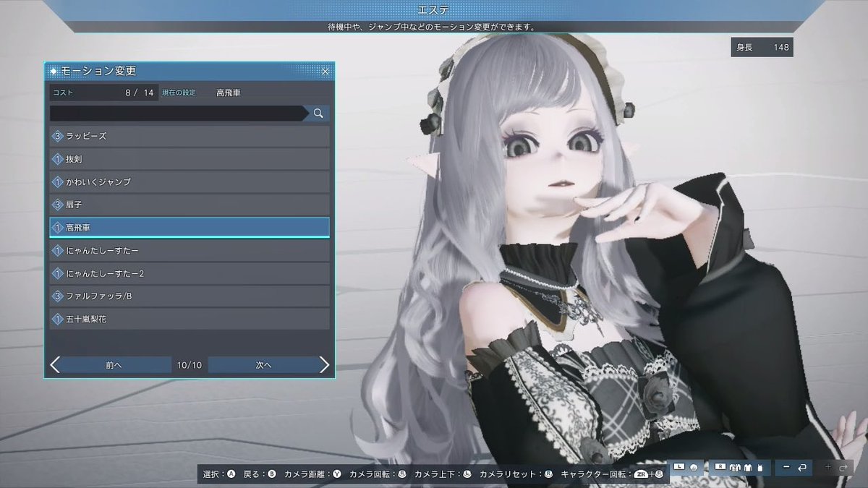The width and height of the screenshot is (868, 488).
Task: Click the 前へ button
Action: (114, 365)
